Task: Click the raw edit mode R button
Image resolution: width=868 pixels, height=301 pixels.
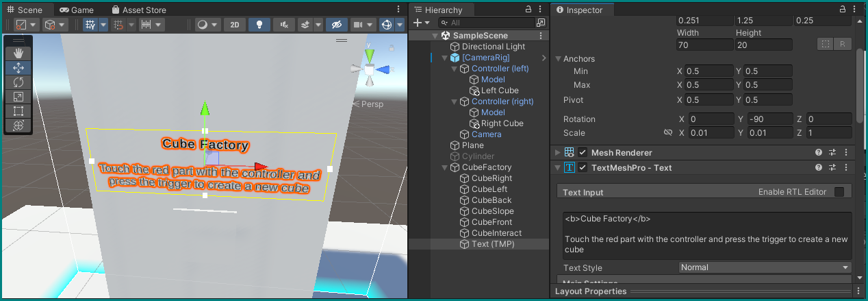Action: 842,45
